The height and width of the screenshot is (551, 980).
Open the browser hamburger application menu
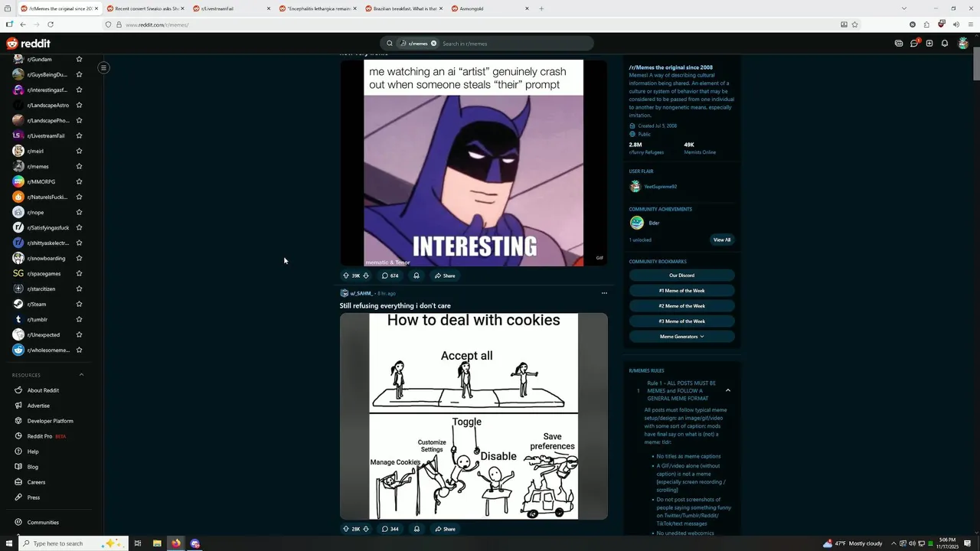pos(969,24)
